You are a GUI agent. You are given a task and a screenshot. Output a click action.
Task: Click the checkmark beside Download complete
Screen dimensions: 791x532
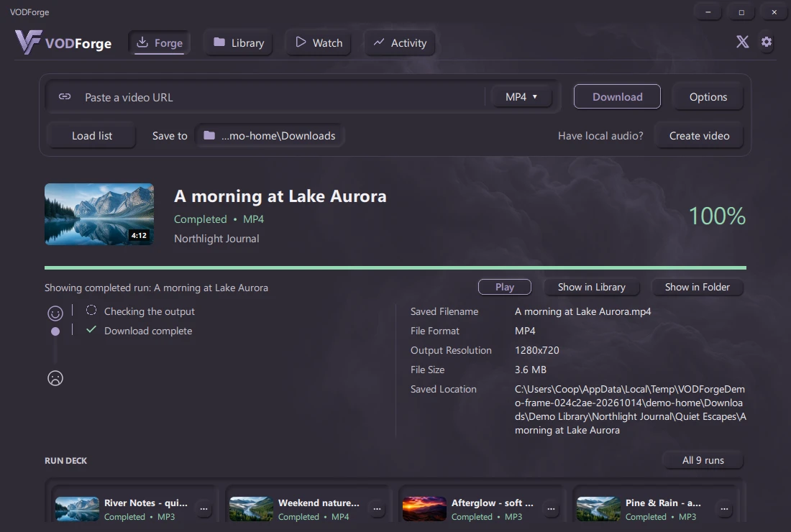tap(91, 330)
